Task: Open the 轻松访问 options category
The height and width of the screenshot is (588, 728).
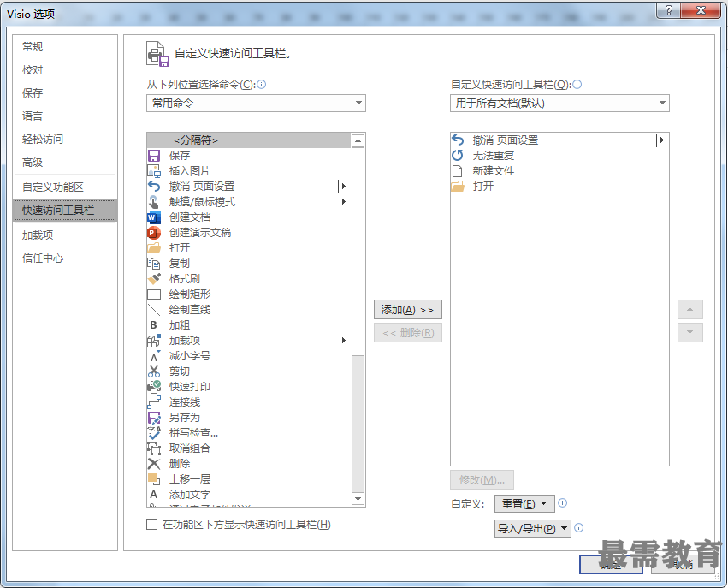Action: [x=43, y=139]
